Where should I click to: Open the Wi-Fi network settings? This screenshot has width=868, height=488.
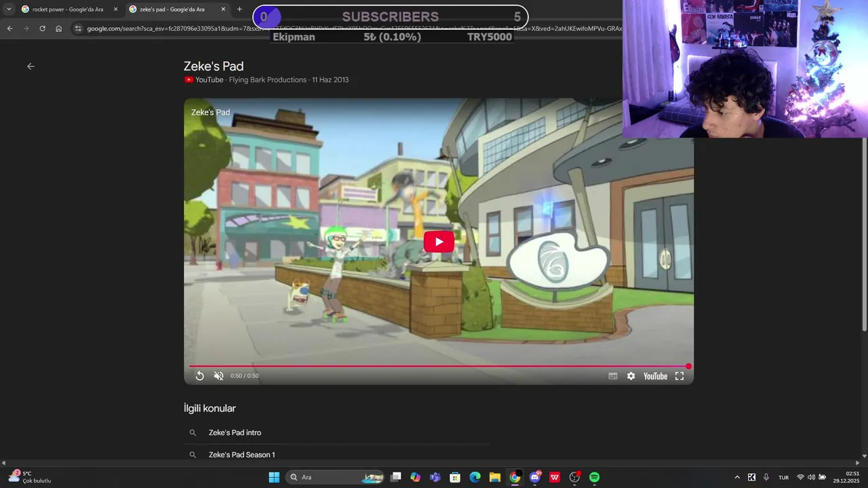click(x=800, y=477)
